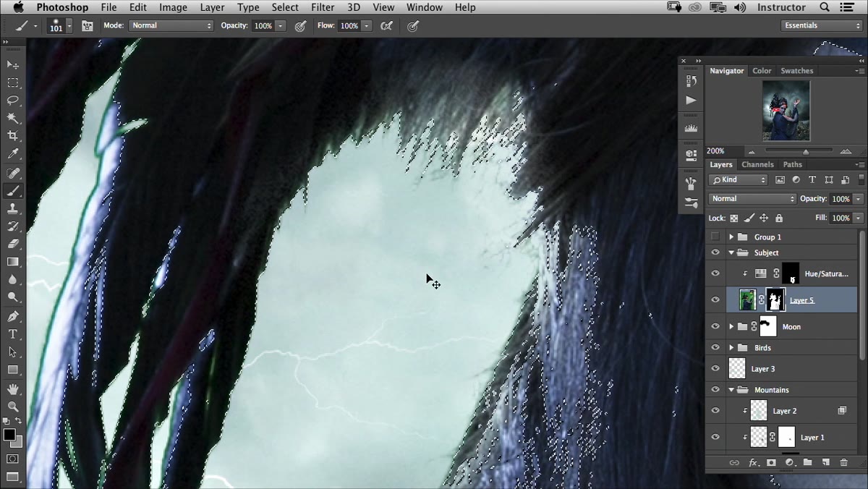The image size is (868, 489).
Task: Switch to the Channels tab
Action: point(757,164)
